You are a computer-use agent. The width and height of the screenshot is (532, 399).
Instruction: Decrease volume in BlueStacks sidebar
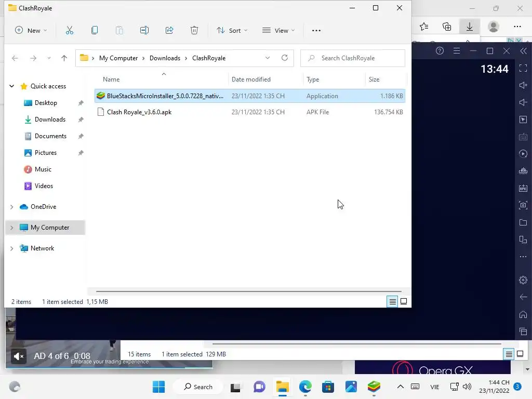coord(523,102)
